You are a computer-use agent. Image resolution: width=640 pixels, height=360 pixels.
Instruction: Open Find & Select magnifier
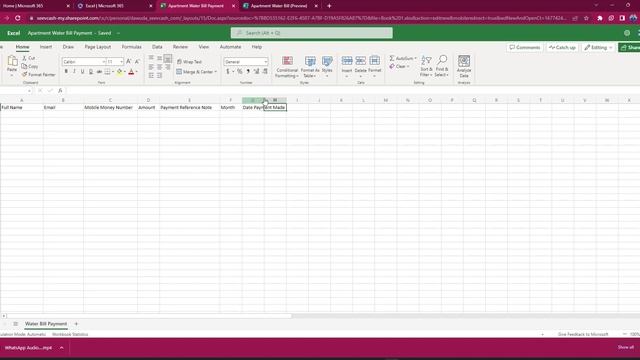coord(441,66)
